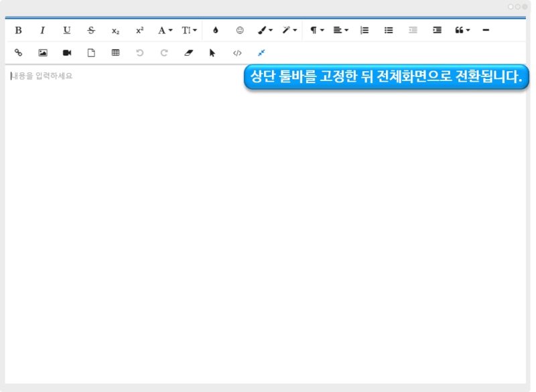Open the text color picker droplet
The height and width of the screenshot is (392, 536).
215,30
